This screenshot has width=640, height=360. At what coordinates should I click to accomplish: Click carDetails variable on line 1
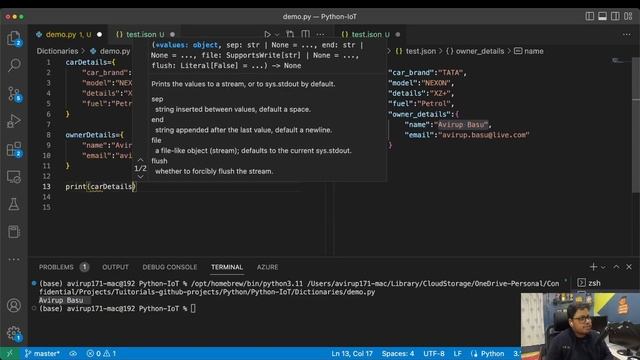click(x=88, y=62)
